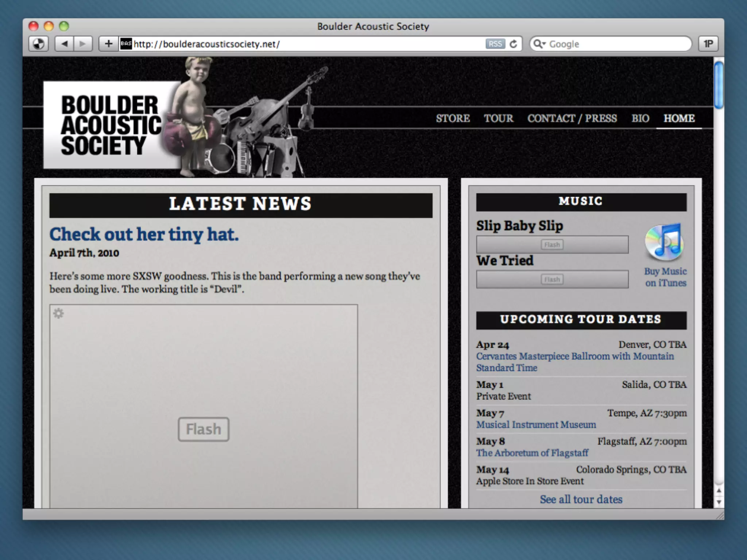Click the vertical scrollbar thumb
Screen dimensions: 747x560
719,86
